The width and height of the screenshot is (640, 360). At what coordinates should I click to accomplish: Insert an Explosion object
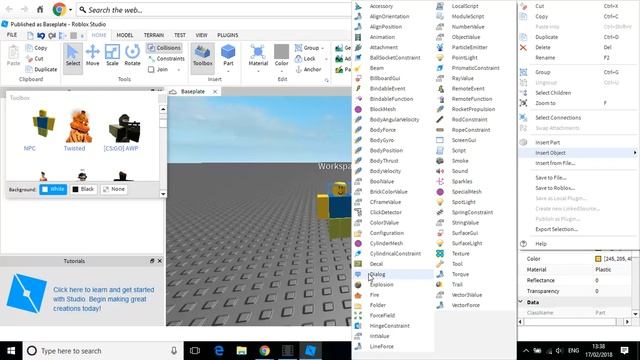[x=381, y=284]
